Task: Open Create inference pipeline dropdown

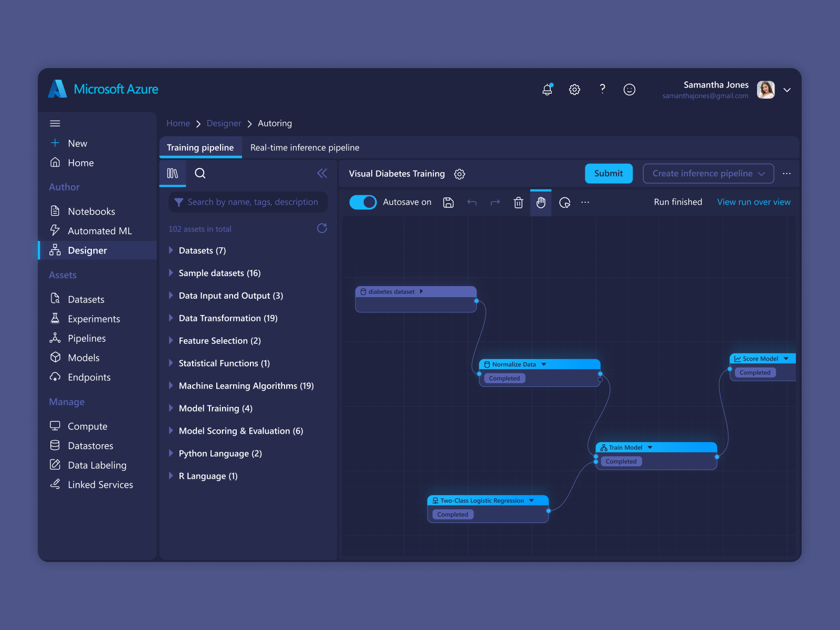Action: (x=708, y=174)
